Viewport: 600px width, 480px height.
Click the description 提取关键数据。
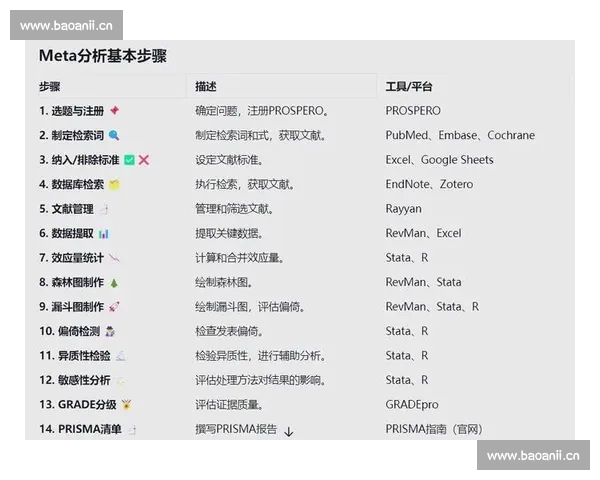click(229, 233)
